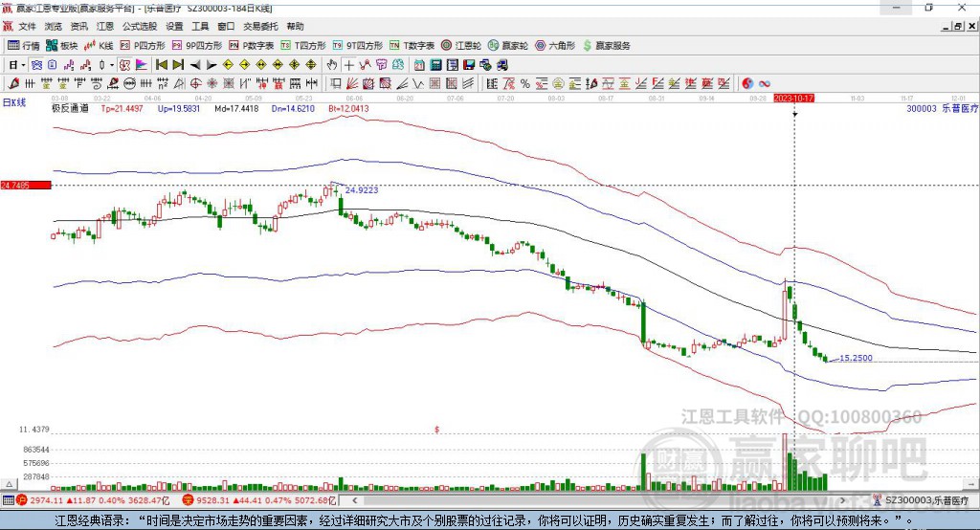This screenshot has height=530, width=980.
Task: Open the 六角形 tool
Action: coord(555,46)
